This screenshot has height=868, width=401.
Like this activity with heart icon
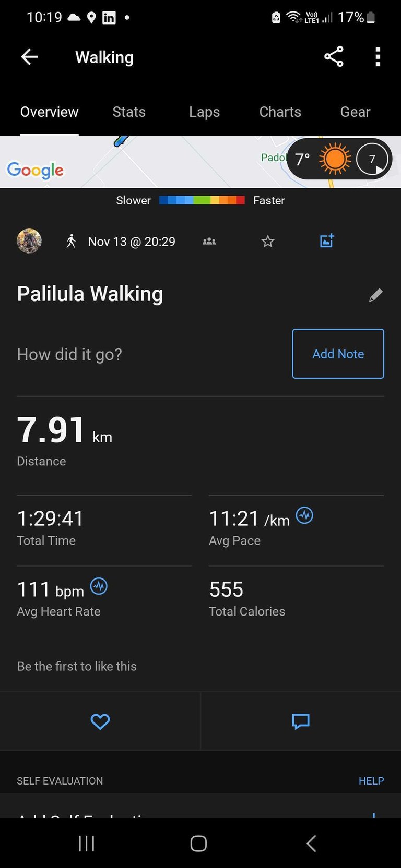(x=100, y=721)
